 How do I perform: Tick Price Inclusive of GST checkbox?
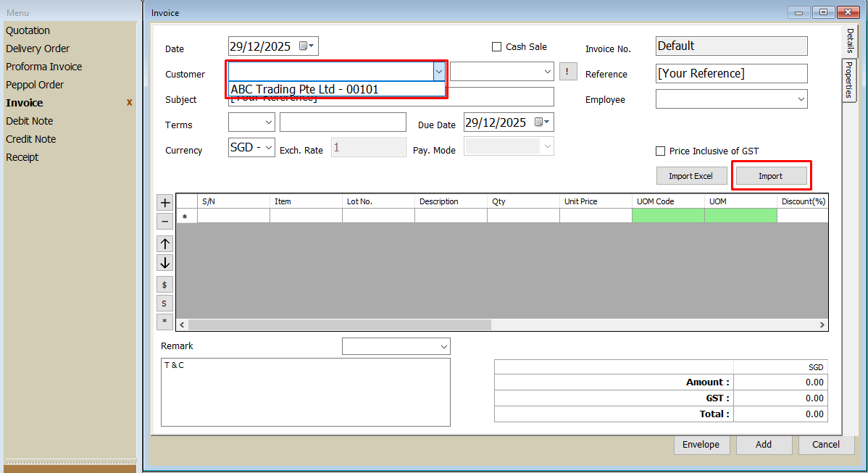660,151
